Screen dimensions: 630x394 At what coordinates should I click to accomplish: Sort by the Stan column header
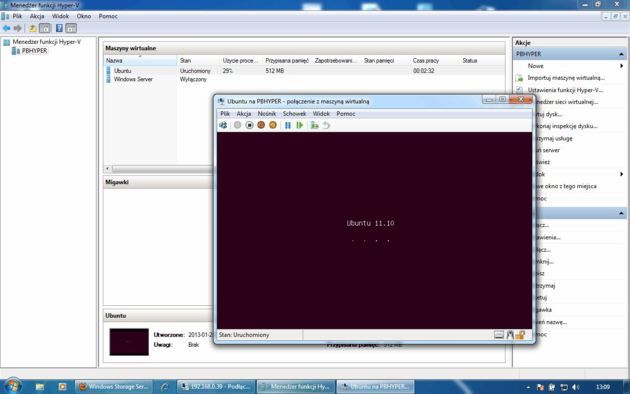click(198, 61)
